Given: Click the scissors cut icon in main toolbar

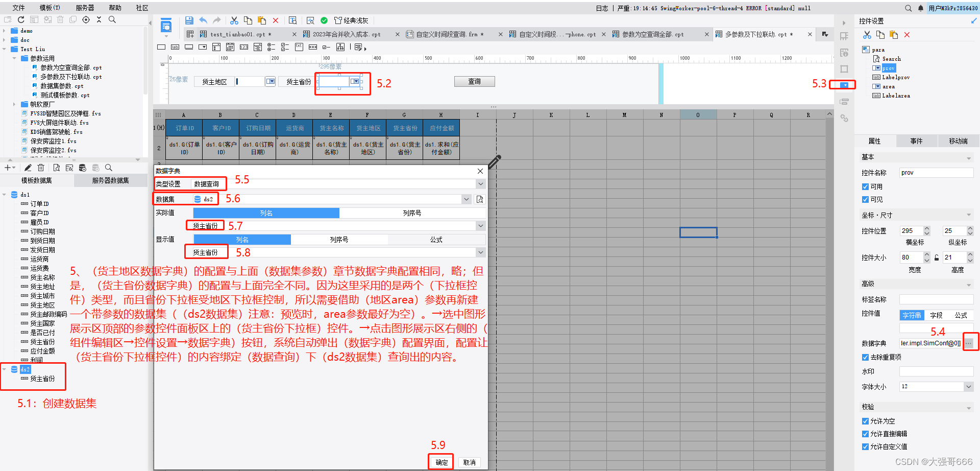Looking at the screenshot, I should click(x=234, y=20).
